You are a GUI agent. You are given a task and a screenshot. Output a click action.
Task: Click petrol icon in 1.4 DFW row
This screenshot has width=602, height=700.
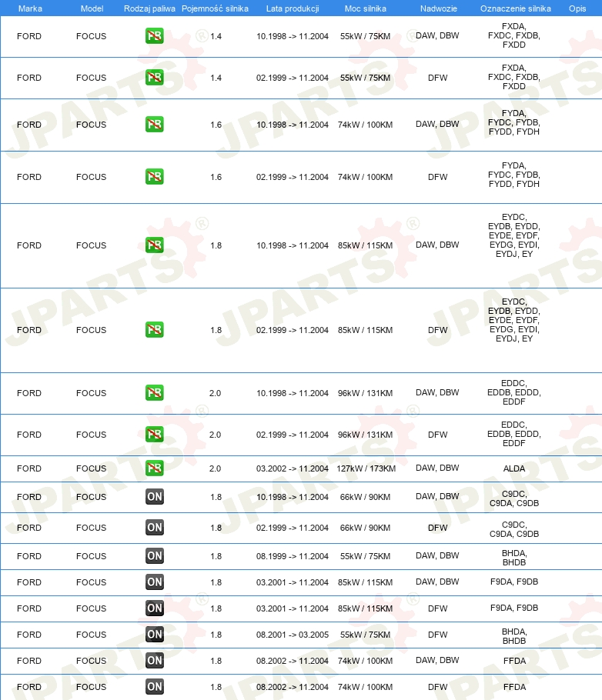coord(154,77)
